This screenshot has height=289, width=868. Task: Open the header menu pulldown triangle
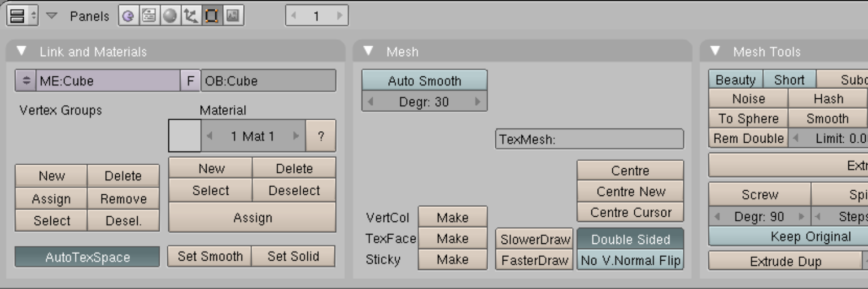click(52, 16)
